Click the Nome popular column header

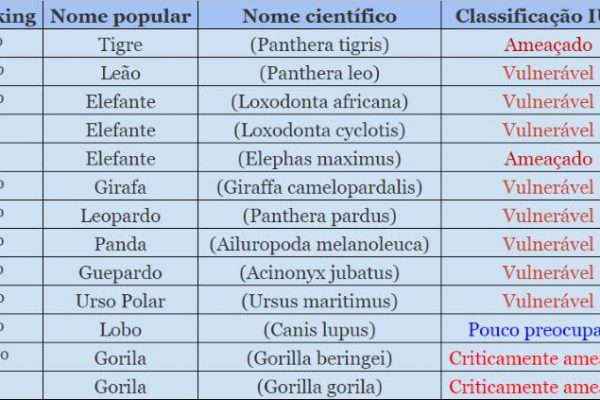point(120,16)
